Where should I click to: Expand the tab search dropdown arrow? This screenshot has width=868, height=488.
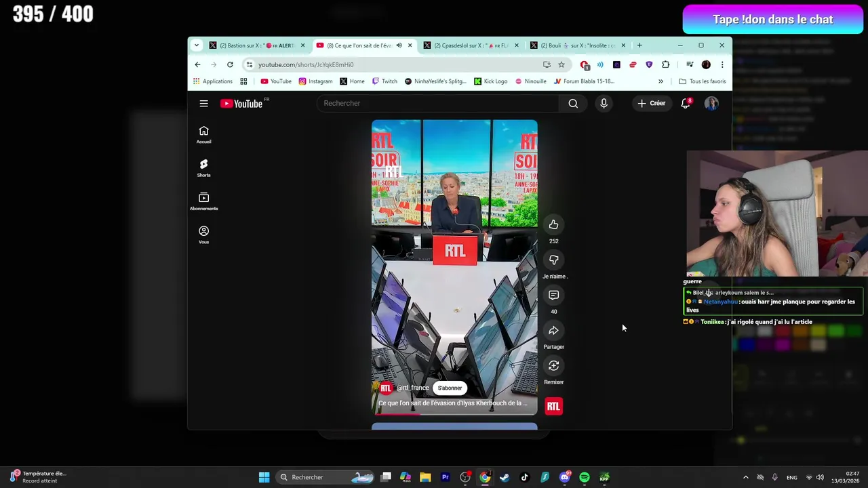197,45
